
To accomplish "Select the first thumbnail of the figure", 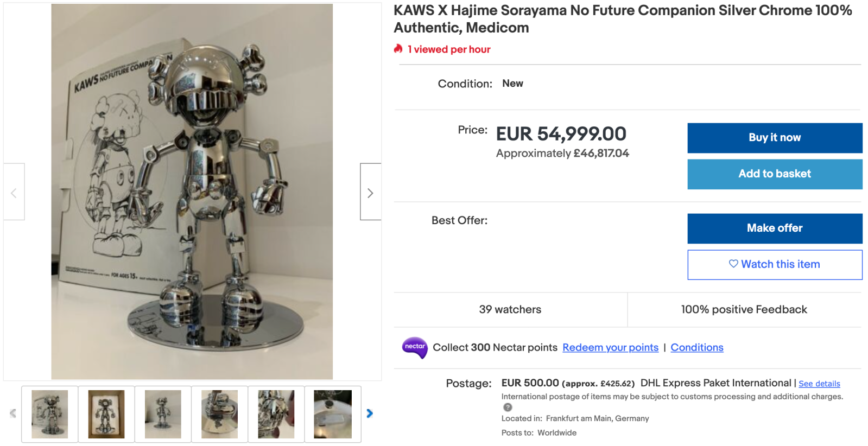I will tap(50, 414).
